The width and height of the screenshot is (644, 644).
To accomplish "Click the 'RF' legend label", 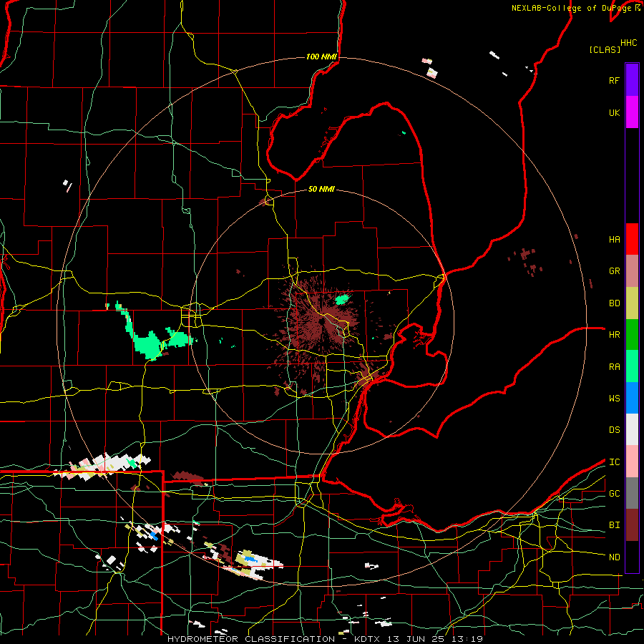I will coord(614,80).
